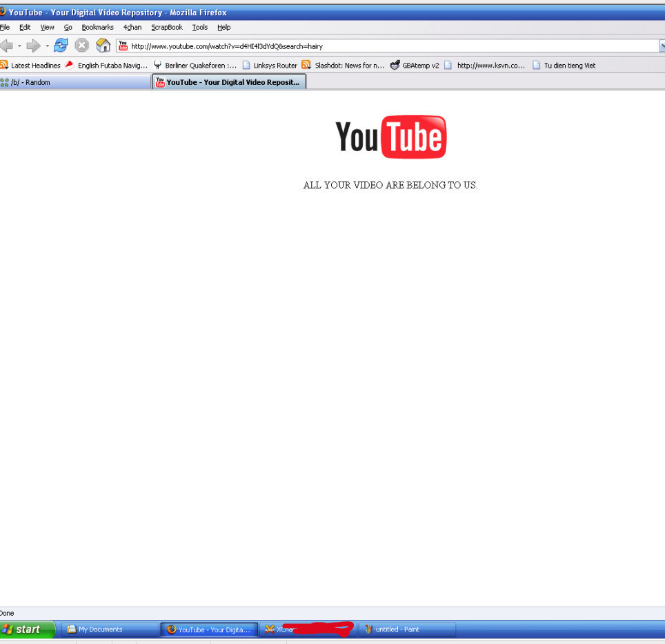Open Latest Headlines feed bookmark

pos(30,66)
